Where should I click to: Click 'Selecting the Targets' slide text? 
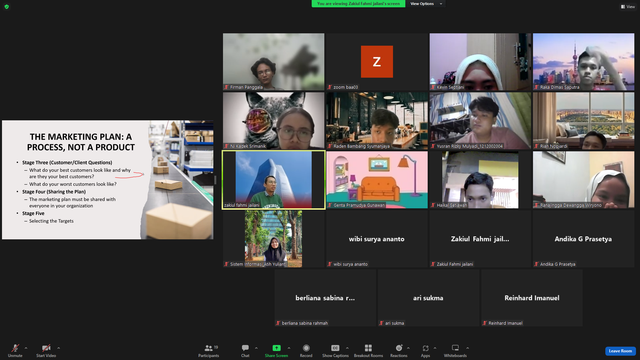[51, 221]
